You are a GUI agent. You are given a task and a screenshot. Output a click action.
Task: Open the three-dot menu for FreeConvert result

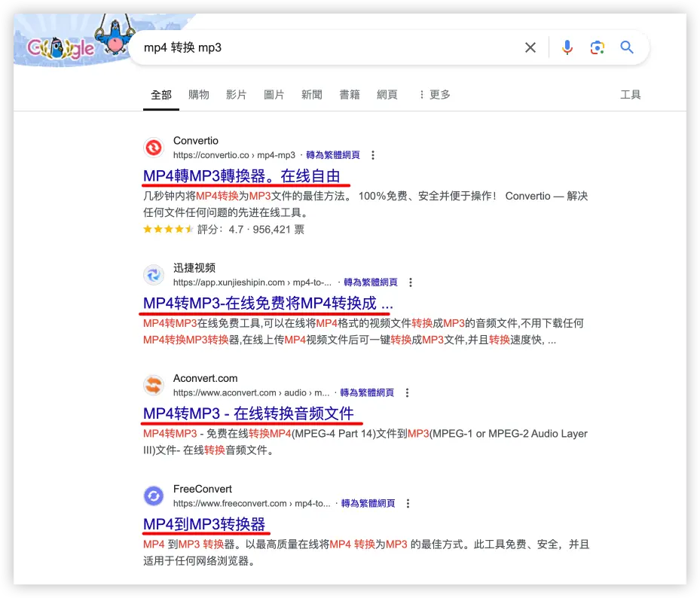[408, 504]
